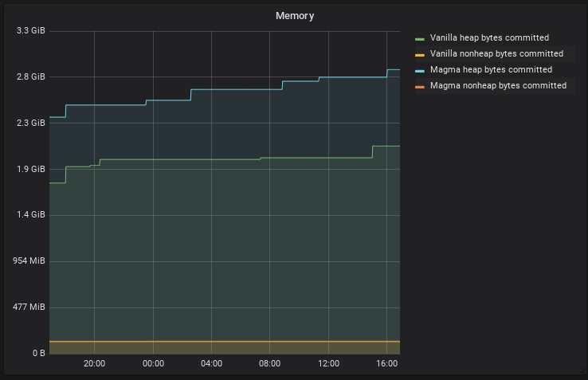Viewport: 588px width, 380px height.
Task: Click the panel resize handle in corner
Action: [582, 370]
